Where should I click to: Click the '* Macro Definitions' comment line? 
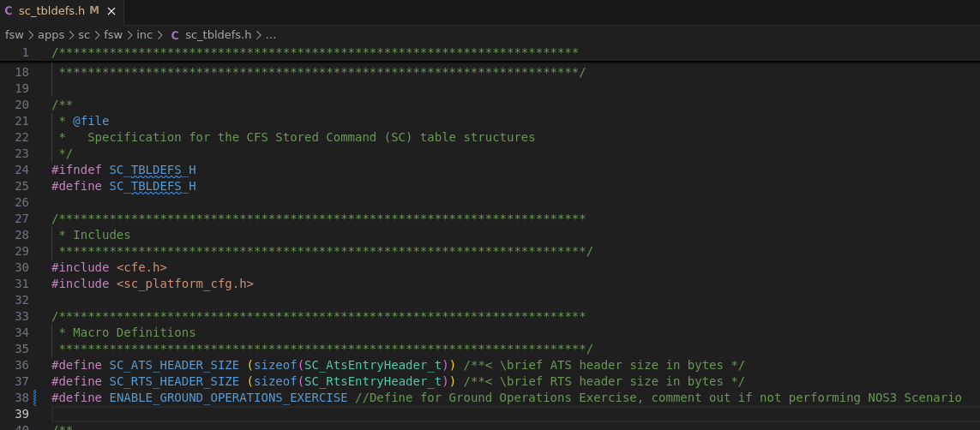[x=127, y=332]
